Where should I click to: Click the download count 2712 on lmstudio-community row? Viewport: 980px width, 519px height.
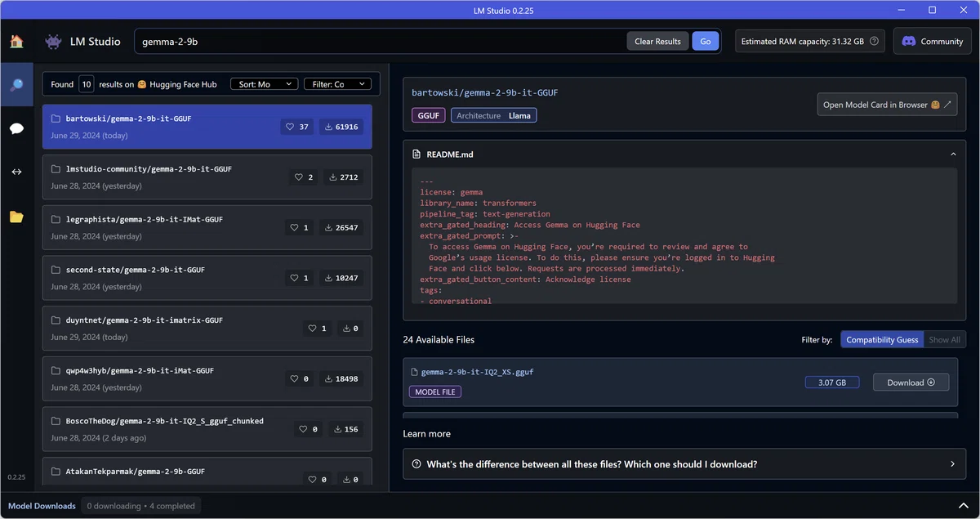[343, 177]
